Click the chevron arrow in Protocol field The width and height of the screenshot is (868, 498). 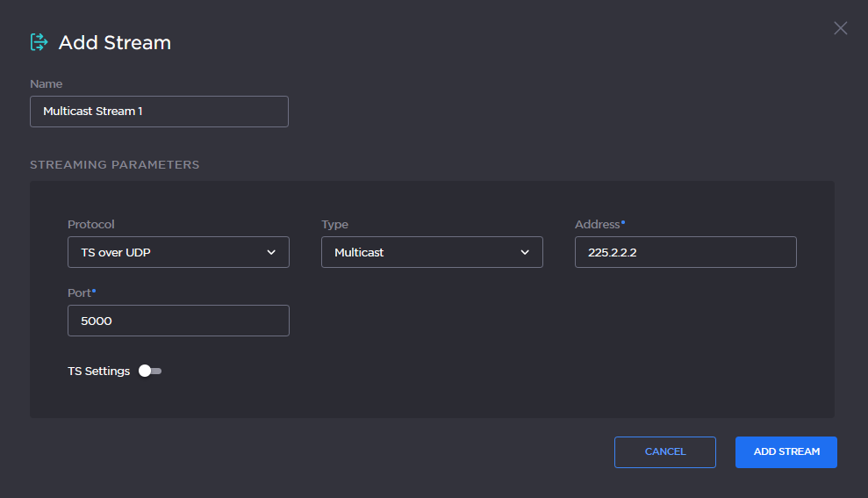(271, 252)
